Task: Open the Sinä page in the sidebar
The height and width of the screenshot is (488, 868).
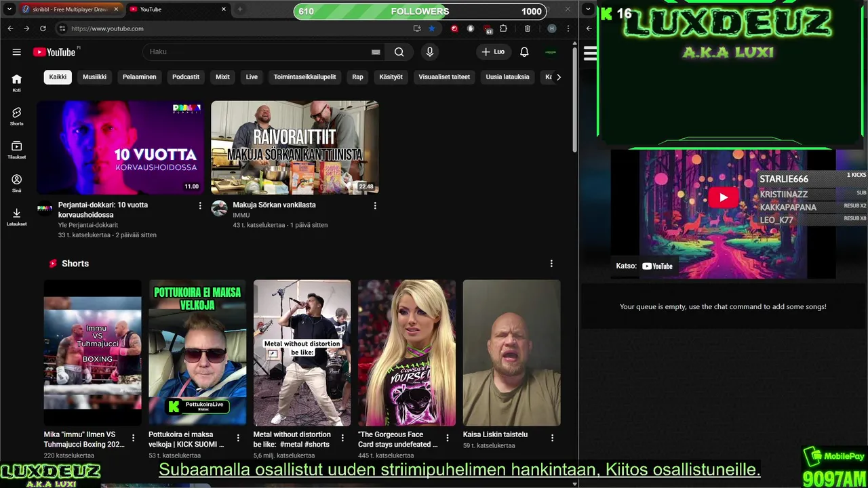Action: click(x=16, y=183)
